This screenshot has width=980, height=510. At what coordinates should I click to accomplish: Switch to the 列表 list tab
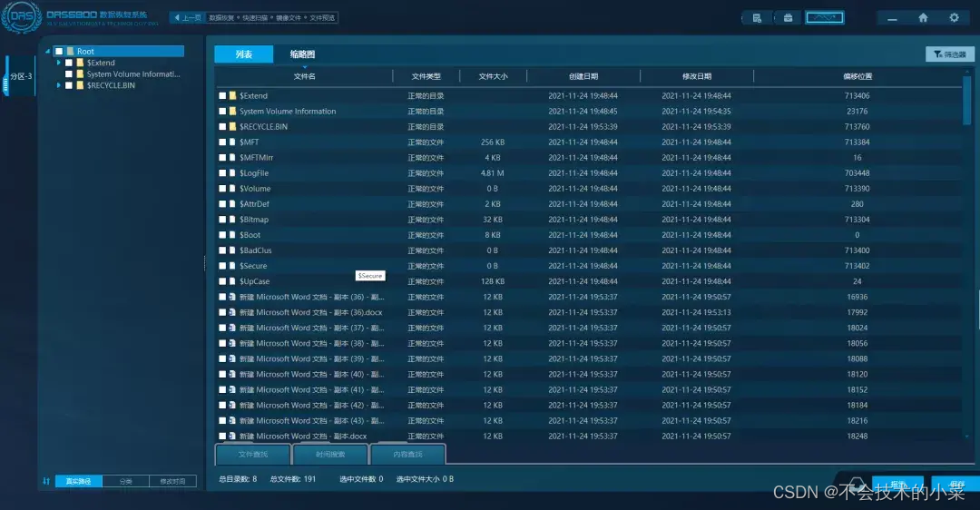click(244, 54)
